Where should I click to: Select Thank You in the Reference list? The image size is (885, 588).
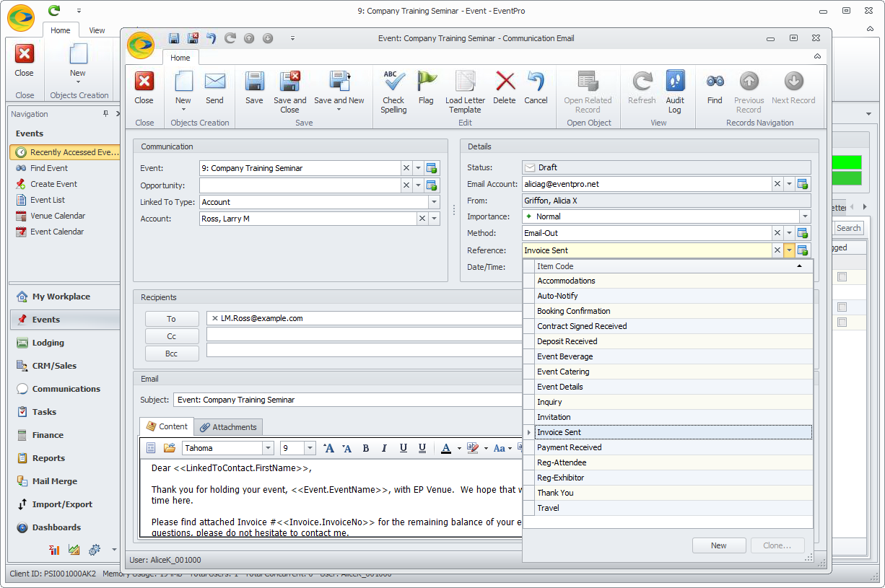pos(674,493)
